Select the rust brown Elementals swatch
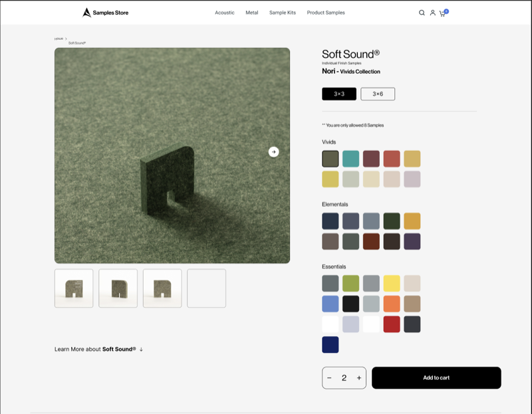532x414 pixels. (x=371, y=241)
